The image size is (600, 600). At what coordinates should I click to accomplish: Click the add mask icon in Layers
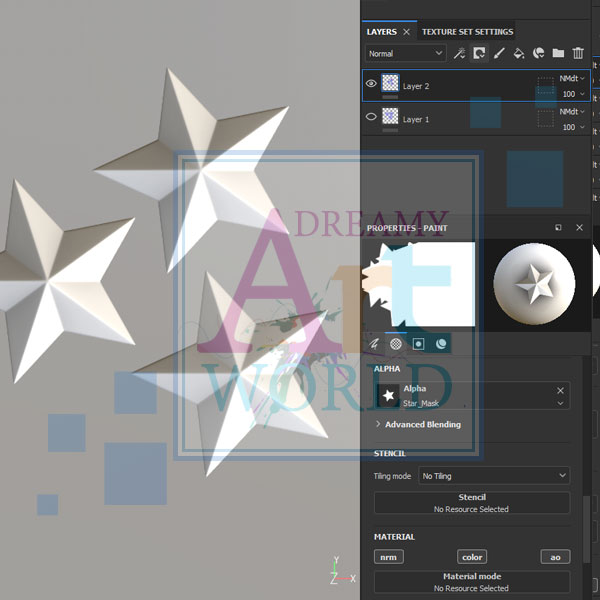tap(479, 53)
